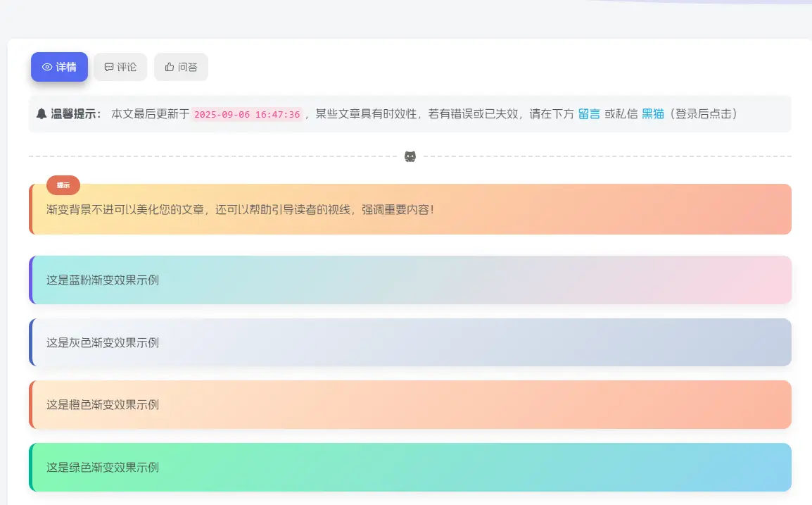Click the text (登录后点击)
Screen dimensions: 812x505
coord(703,114)
